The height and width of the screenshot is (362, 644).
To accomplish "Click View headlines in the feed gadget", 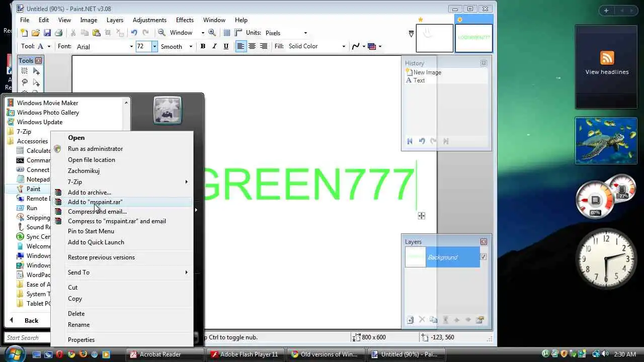I will point(607,72).
